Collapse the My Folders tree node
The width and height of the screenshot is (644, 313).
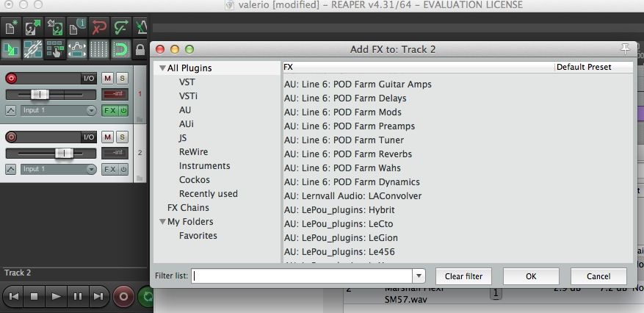162,222
